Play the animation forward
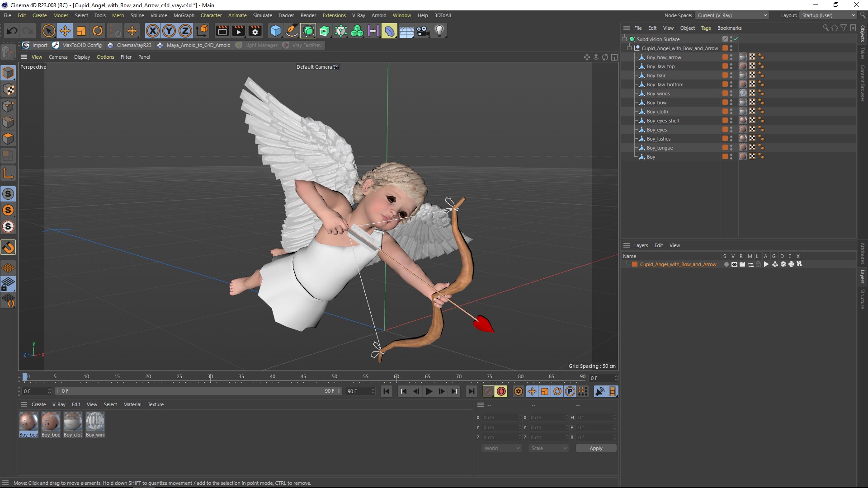The width and height of the screenshot is (868, 488). pyautogui.click(x=429, y=391)
